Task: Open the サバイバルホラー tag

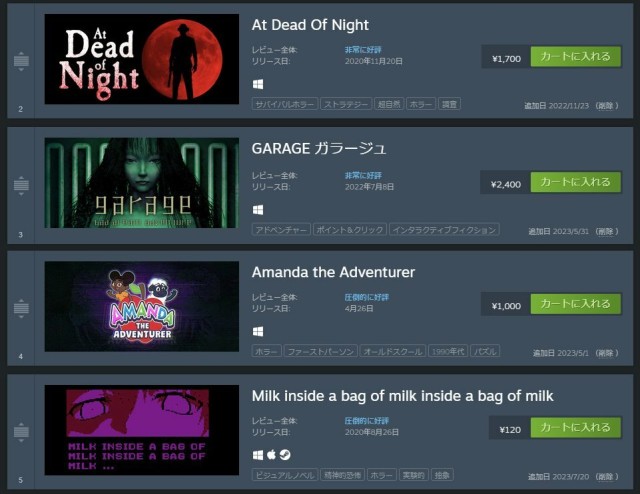Action: coord(284,104)
